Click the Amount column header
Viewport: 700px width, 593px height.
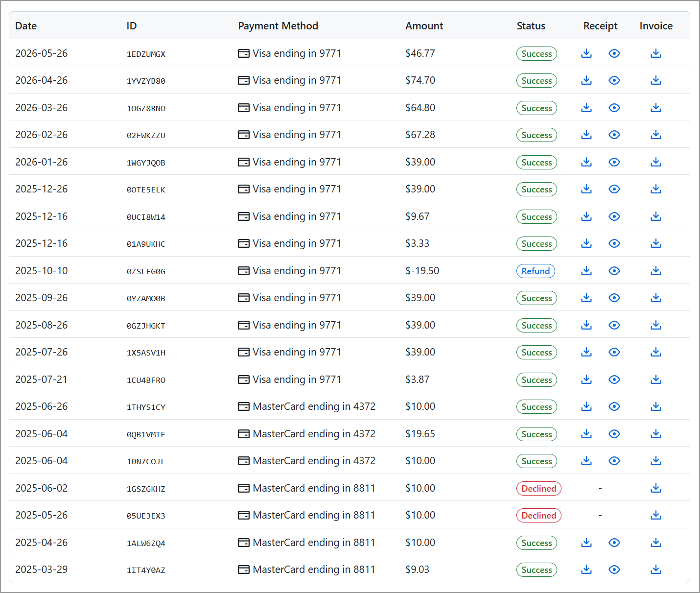point(424,26)
